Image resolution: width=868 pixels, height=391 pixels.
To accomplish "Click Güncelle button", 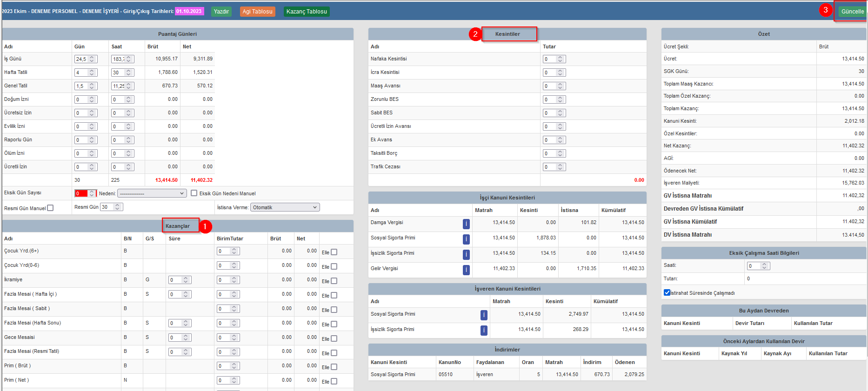I will pyautogui.click(x=852, y=12).
